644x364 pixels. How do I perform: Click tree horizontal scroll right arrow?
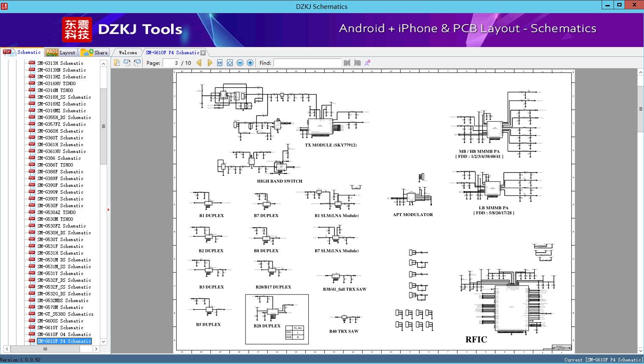pyautogui.click(x=96, y=349)
